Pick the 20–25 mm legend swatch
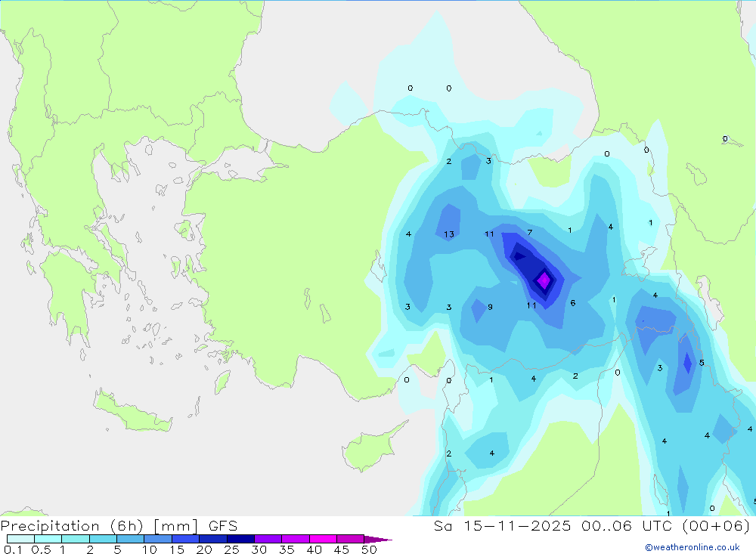Viewport: 756px width, 554px height. (213, 539)
